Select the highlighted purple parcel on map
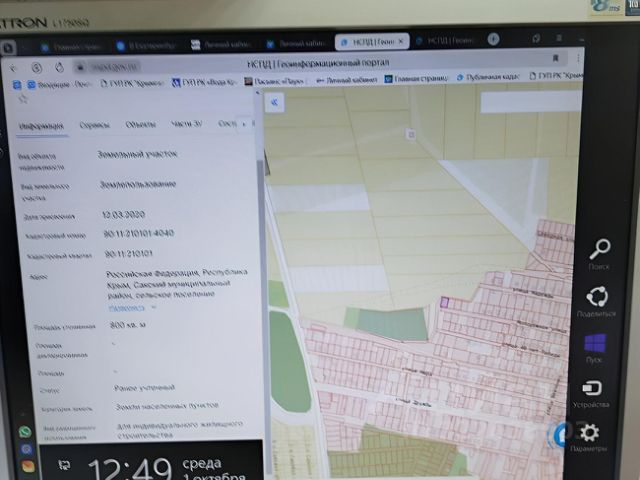 [444, 302]
